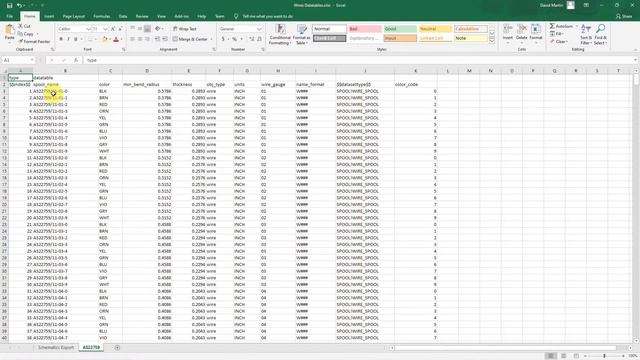Apply accounting dollar number format

click(223, 39)
